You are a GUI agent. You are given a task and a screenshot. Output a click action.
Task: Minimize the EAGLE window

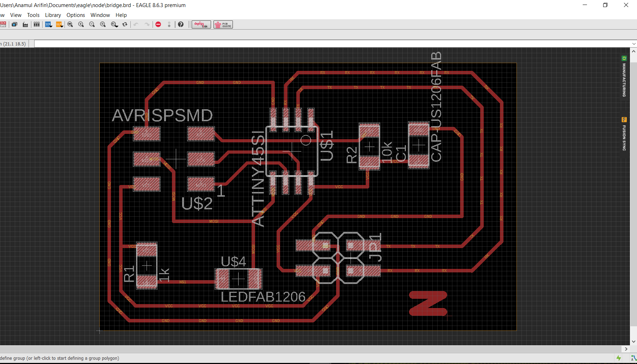click(585, 5)
